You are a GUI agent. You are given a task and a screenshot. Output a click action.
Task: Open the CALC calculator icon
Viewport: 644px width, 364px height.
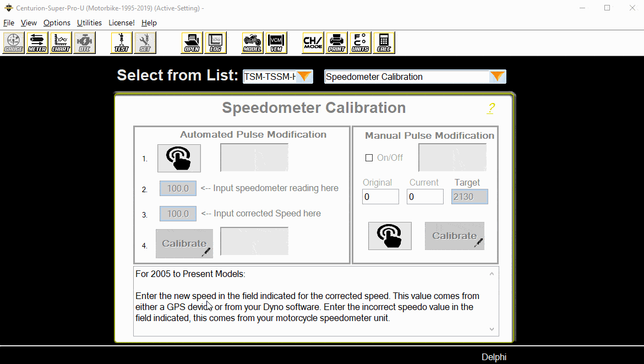(384, 42)
